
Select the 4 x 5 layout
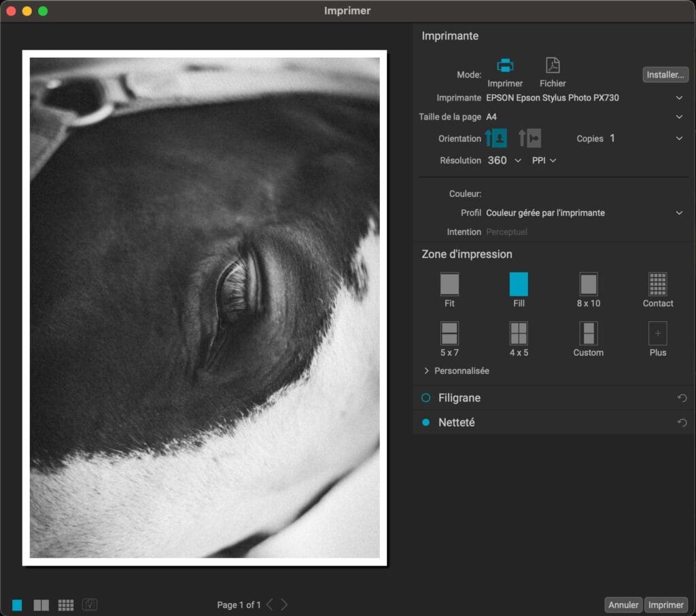[519, 333]
